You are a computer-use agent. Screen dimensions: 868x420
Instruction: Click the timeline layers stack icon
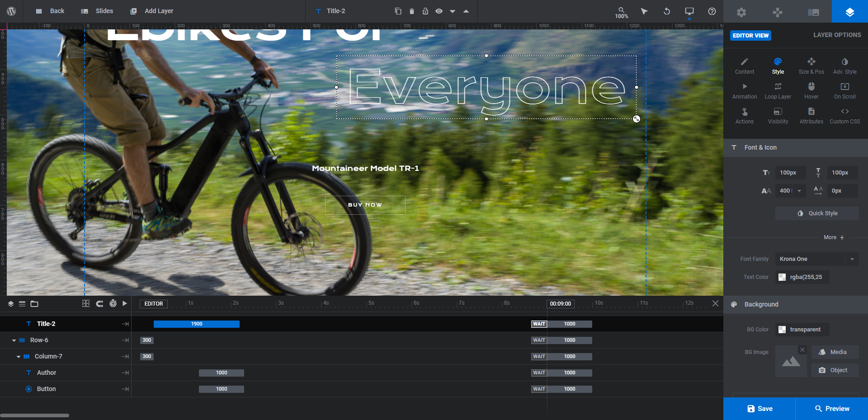[x=11, y=304]
